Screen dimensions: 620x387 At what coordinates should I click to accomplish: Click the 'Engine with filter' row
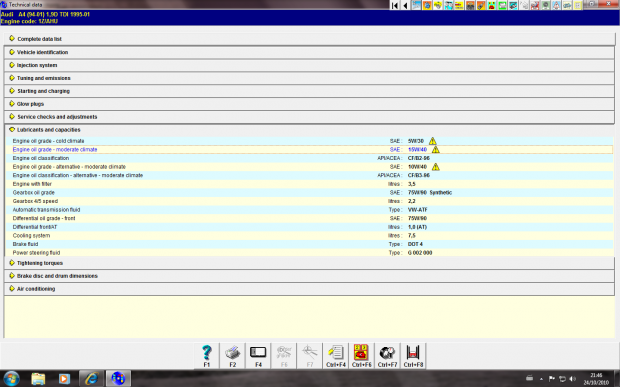310,184
